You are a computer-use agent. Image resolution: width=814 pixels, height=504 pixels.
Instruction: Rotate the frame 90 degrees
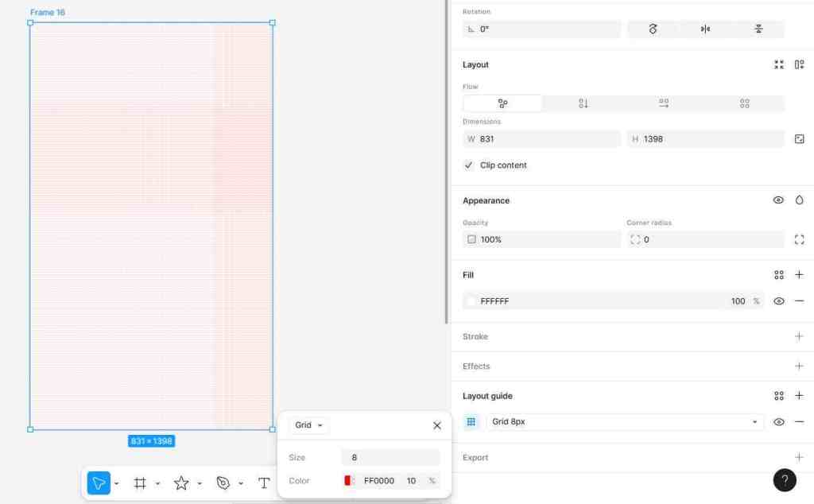(652, 29)
